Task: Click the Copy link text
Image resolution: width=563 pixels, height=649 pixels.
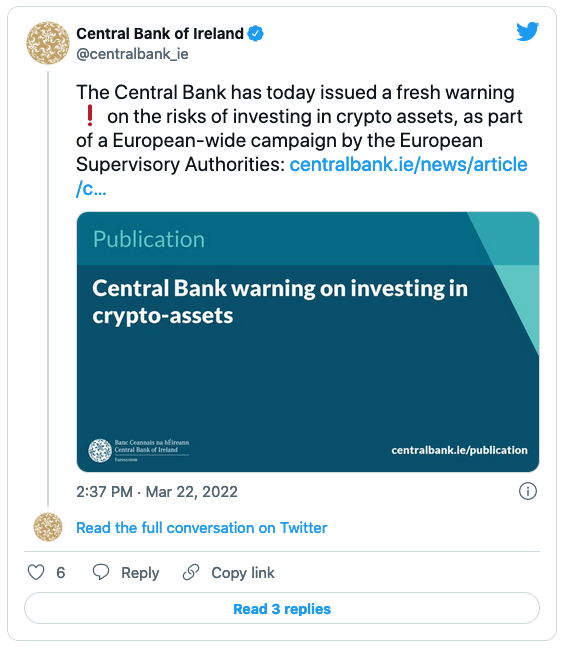Action: point(243,573)
